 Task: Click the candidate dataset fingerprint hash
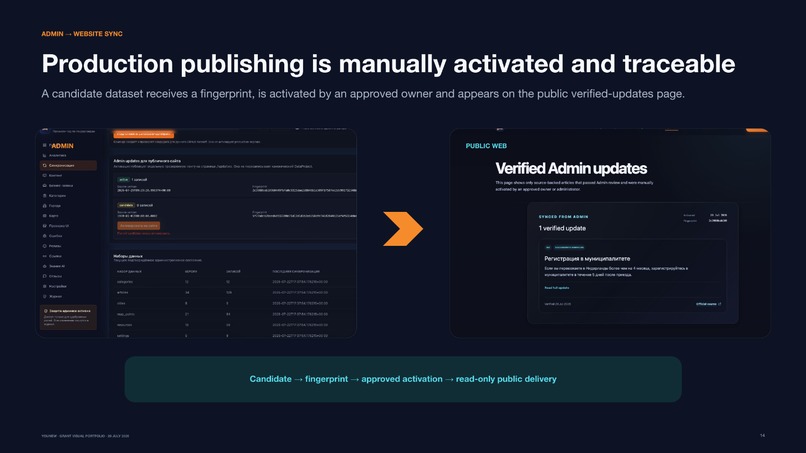coord(304,216)
